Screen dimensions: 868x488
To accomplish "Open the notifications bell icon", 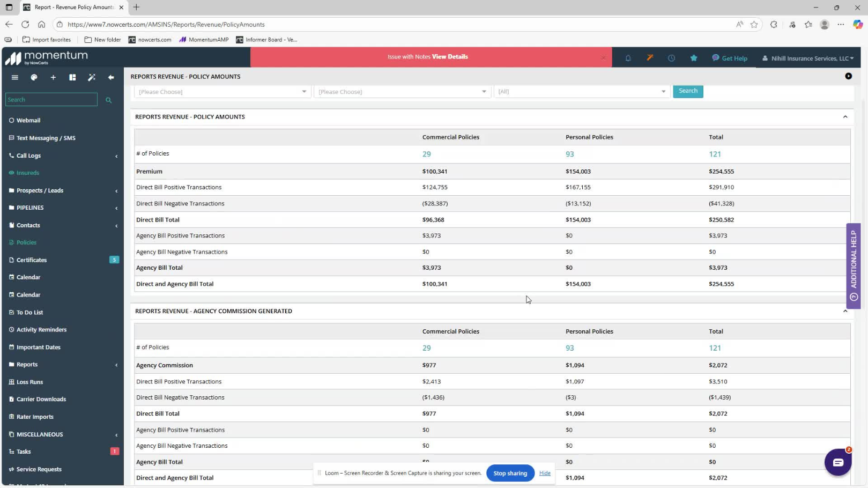I will [628, 58].
